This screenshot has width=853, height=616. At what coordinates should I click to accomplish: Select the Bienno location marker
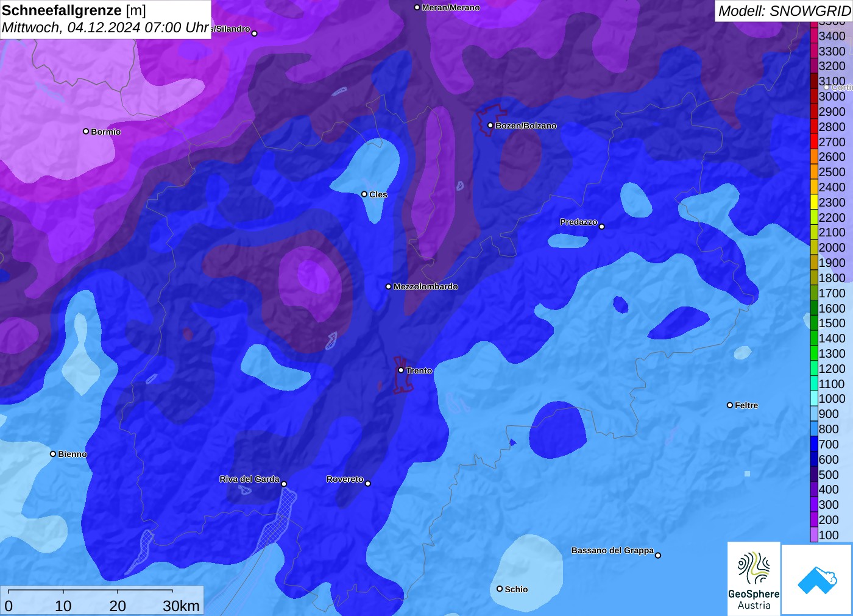[53, 454]
